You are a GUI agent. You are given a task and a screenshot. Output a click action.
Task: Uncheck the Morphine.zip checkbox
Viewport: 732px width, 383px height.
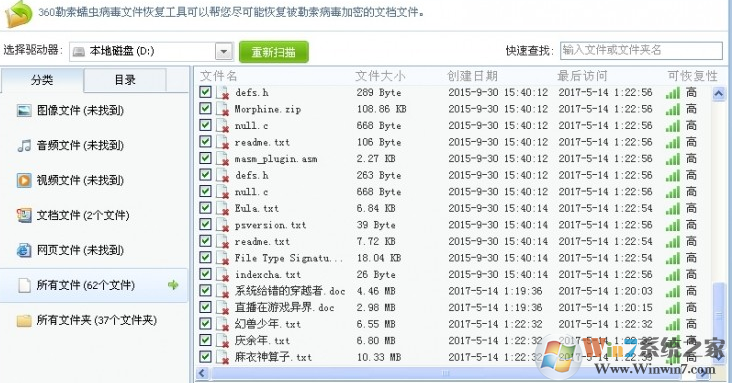click(205, 108)
